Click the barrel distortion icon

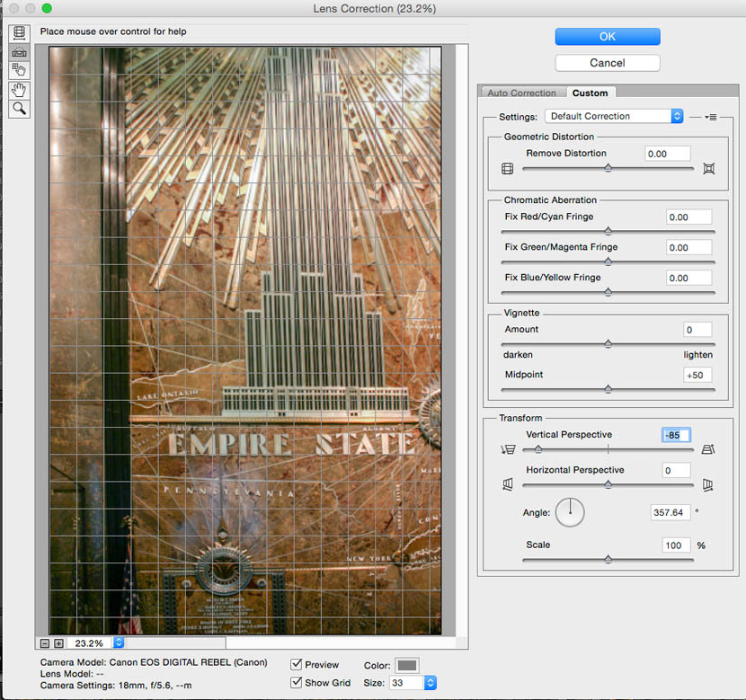(x=507, y=168)
